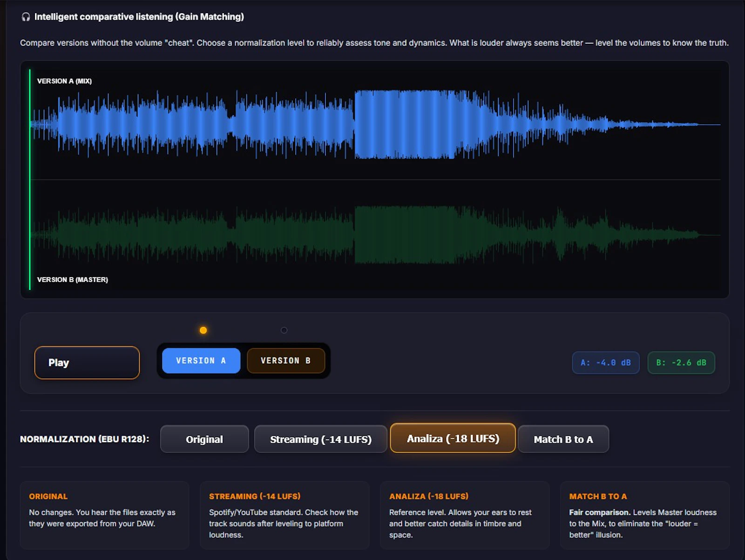Start playback with the Play button
Image resolution: width=745 pixels, height=560 pixels.
point(87,363)
